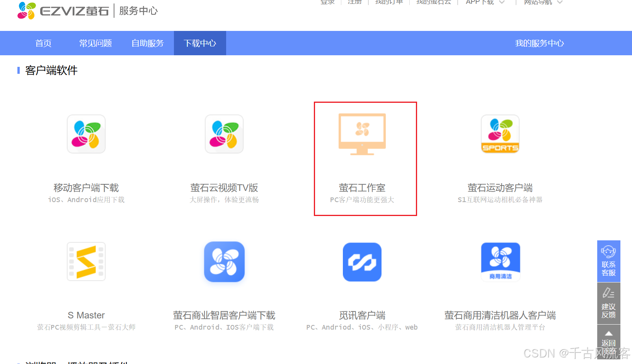This screenshot has height=364, width=632.
Task: Click the 客户端软件 section heading
Action: click(51, 70)
